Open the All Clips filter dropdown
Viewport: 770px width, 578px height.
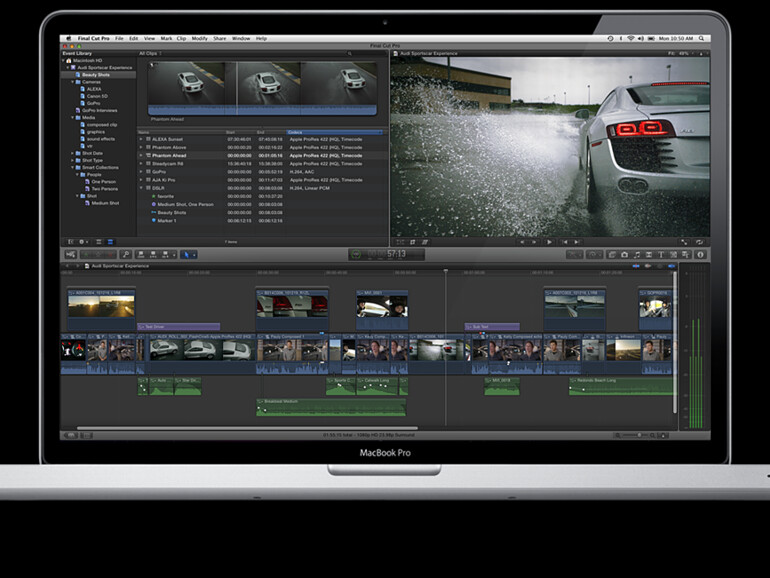(150, 53)
